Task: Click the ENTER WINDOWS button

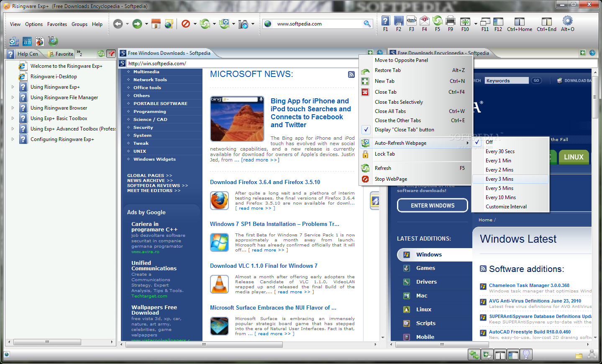Action: tap(432, 205)
